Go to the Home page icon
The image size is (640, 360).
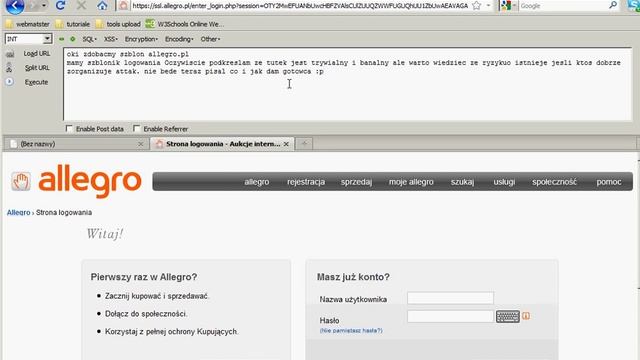(x=102, y=5)
